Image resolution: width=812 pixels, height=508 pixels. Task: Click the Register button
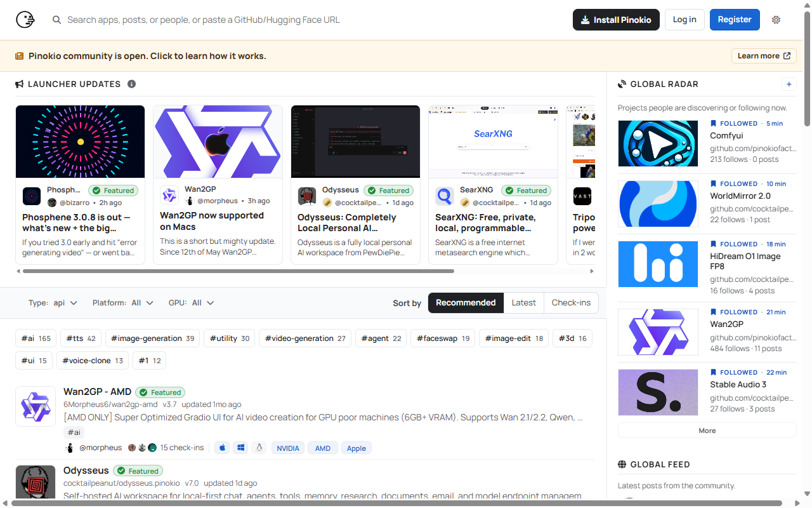point(735,20)
